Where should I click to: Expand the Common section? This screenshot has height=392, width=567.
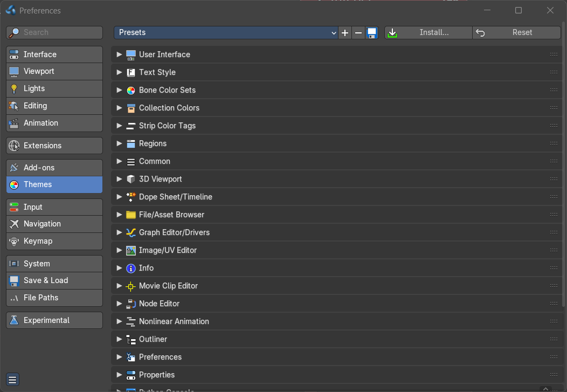click(x=119, y=161)
